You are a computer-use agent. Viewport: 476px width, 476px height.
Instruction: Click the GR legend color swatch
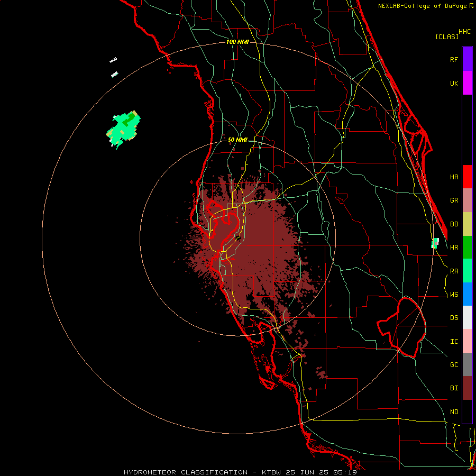pyautogui.click(x=467, y=200)
